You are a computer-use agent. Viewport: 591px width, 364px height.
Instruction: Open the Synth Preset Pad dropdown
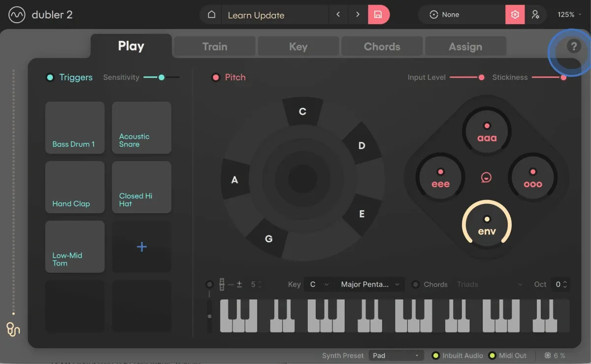point(396,355)
